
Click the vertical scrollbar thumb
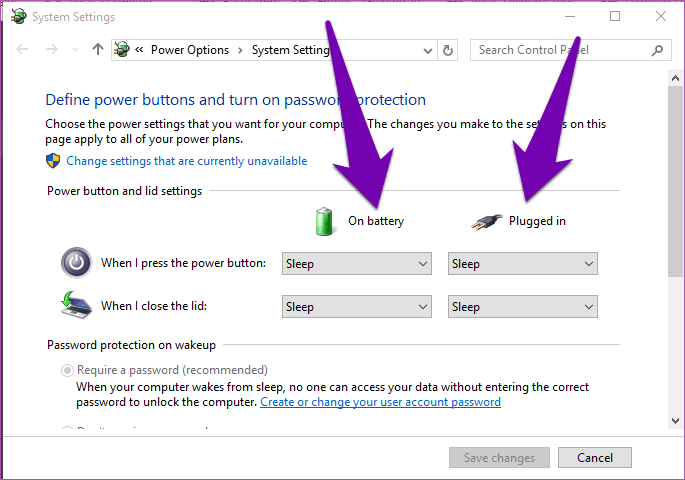coord(675,181)
